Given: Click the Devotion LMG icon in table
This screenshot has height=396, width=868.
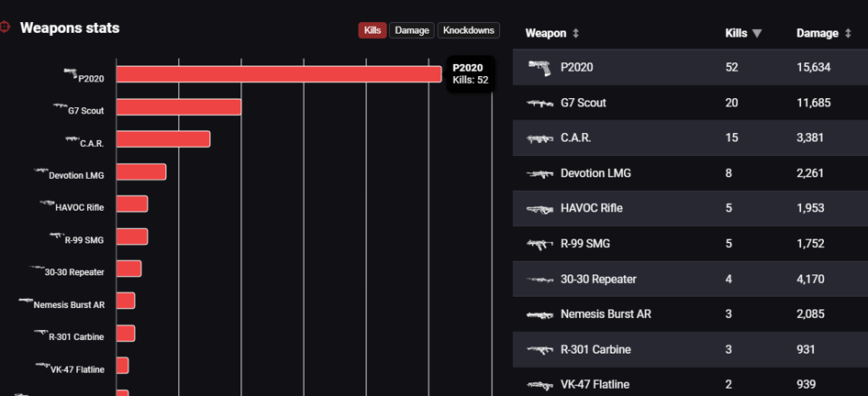Looking at the screenshot, I should point(540,173).
